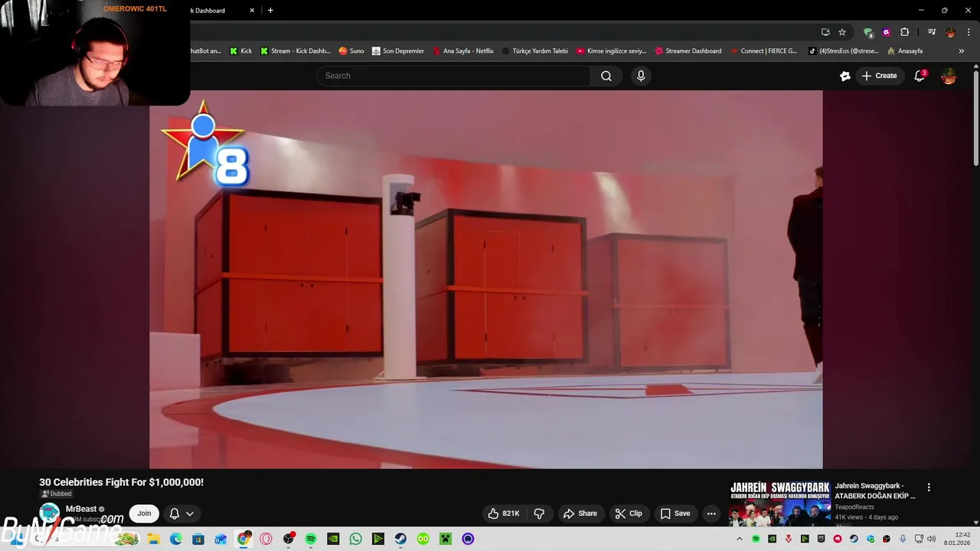Viewport: 980px width, 551px height.
Task: Open File Explorer from the taskbar
Action: pyautogui.click(x=153, y=539)
